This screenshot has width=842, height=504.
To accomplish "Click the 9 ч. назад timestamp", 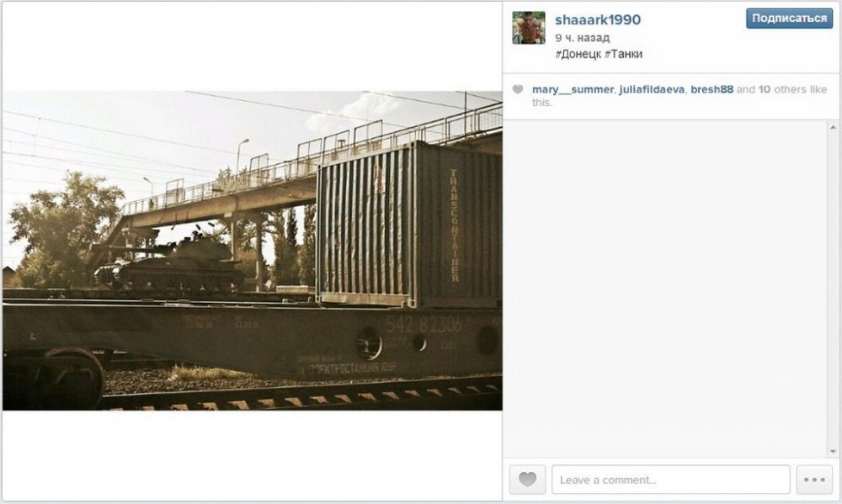I will [582, 38].
